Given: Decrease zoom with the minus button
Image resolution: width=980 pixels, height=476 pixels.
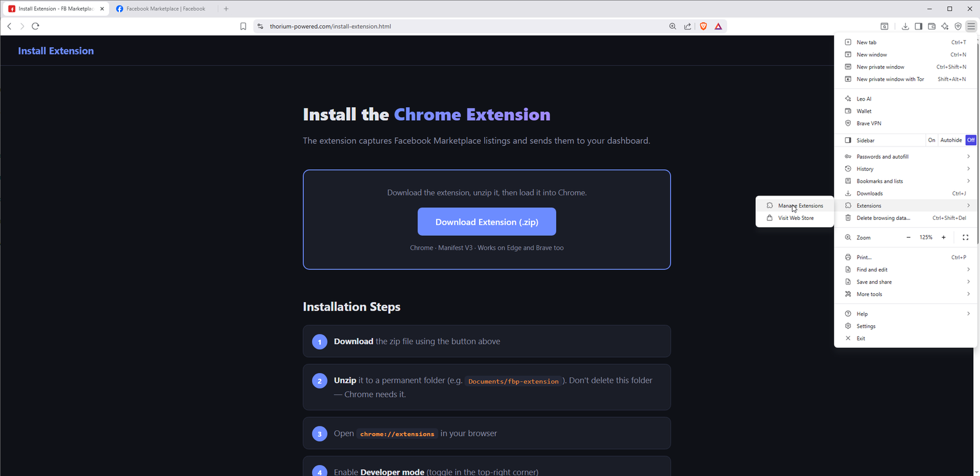Looking at the screenshot, I should 908,238.
